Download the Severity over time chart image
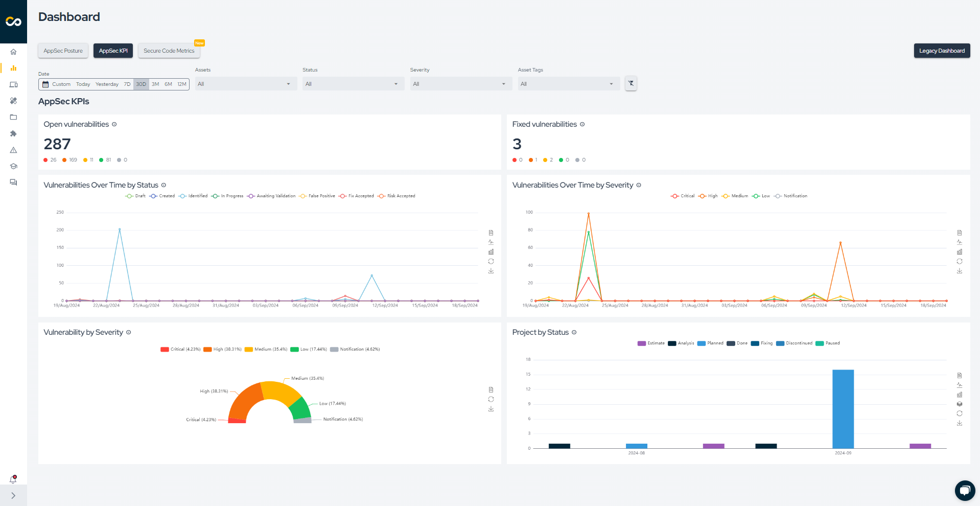 click(960, 271)
